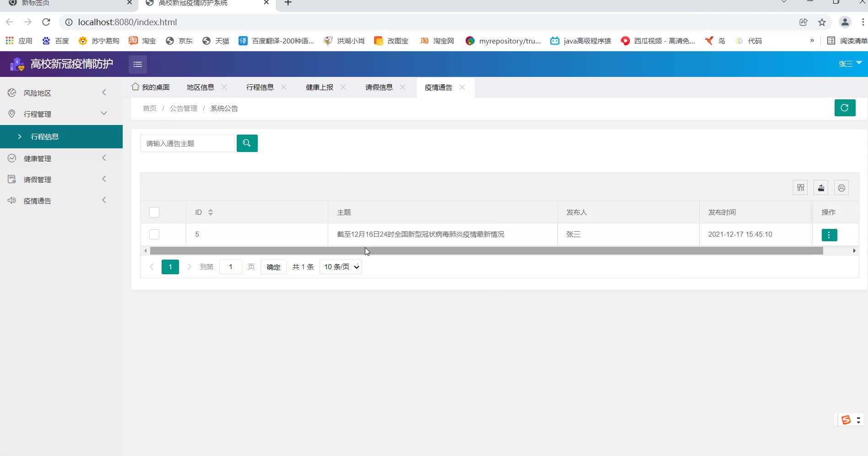Click the table print icon

click(x=841, y=188)
